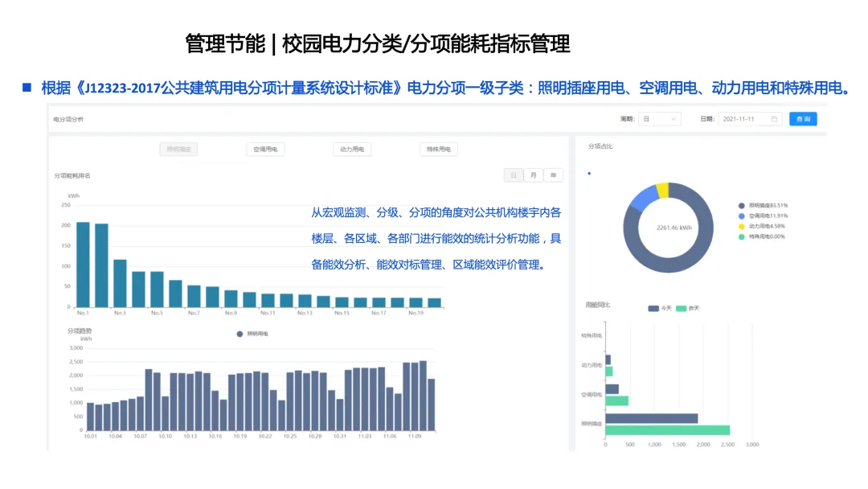Click the 分项趋势 section heading
The image size is (868, 489).
pyautogui.click(x=80, y=331)
